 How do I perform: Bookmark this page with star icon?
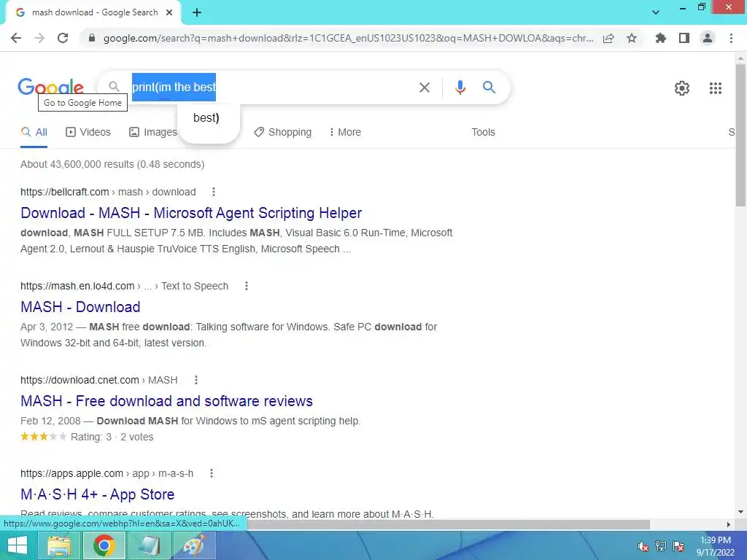[x=632, y=38]
